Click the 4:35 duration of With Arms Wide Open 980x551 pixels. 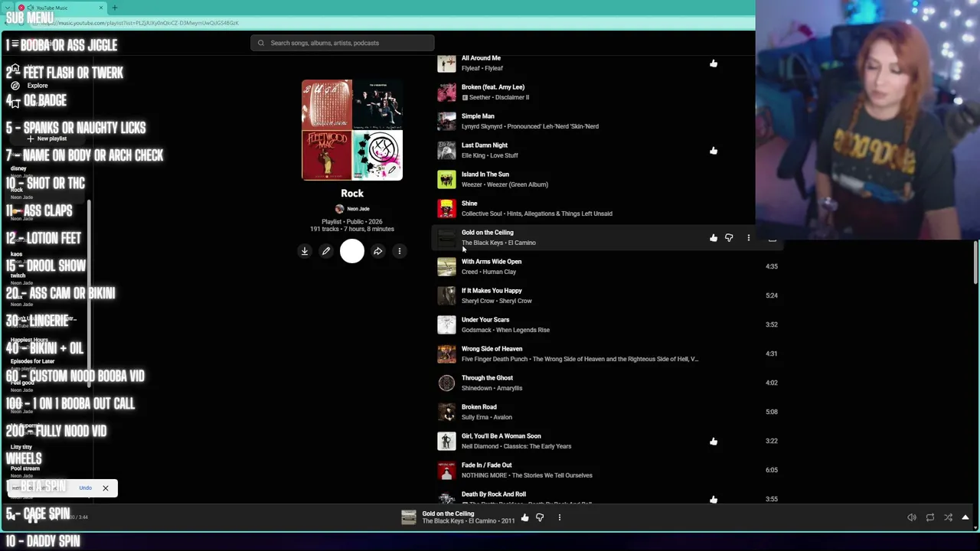click(772, 267)
